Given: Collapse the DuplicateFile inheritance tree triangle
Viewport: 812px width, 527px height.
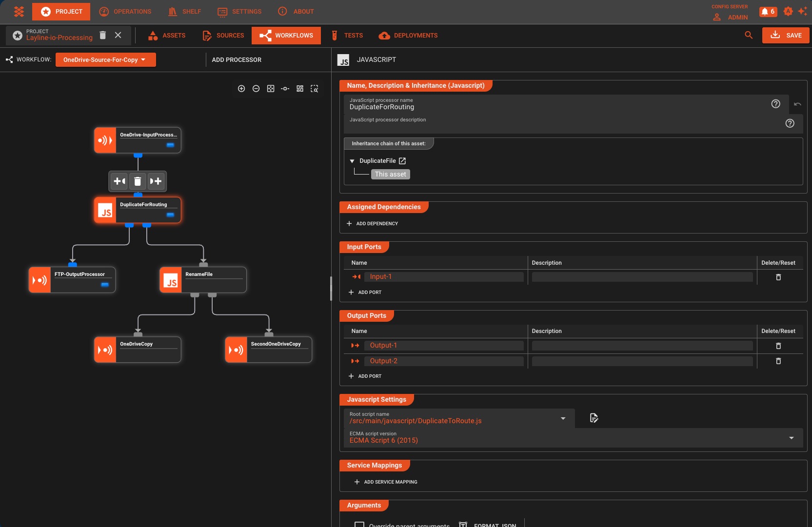Looking at the screenshot, I should click(352, 161).
